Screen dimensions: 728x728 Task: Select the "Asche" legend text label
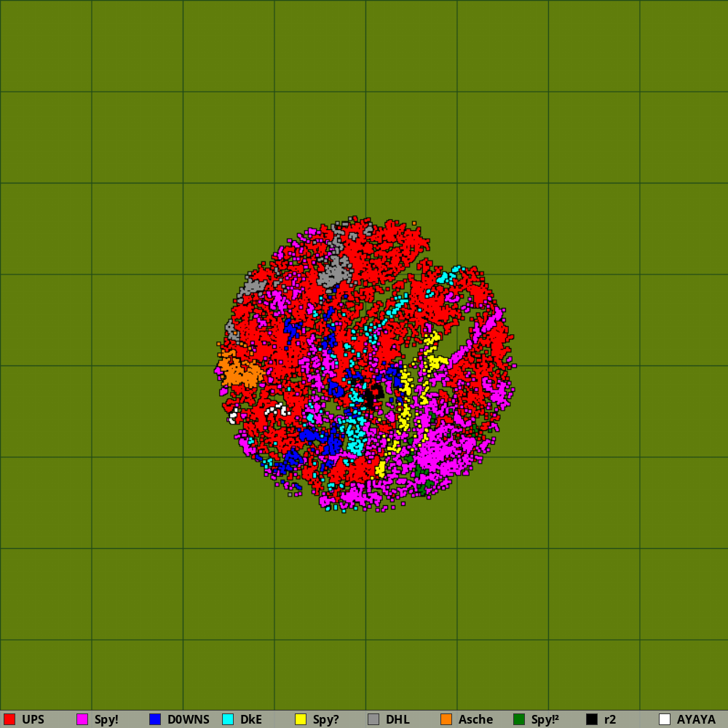pos(475,719)
